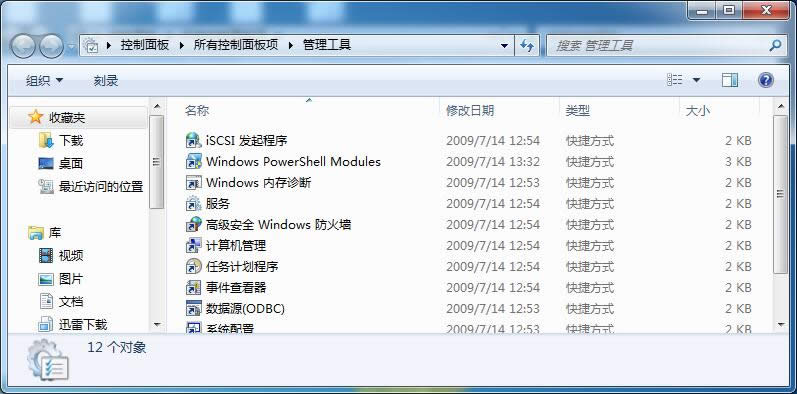Image resolution: width=797 pixels, height=394 pixels.
Task: Click the file list scrollbar down arrow
Action: (x=781, y=324)
